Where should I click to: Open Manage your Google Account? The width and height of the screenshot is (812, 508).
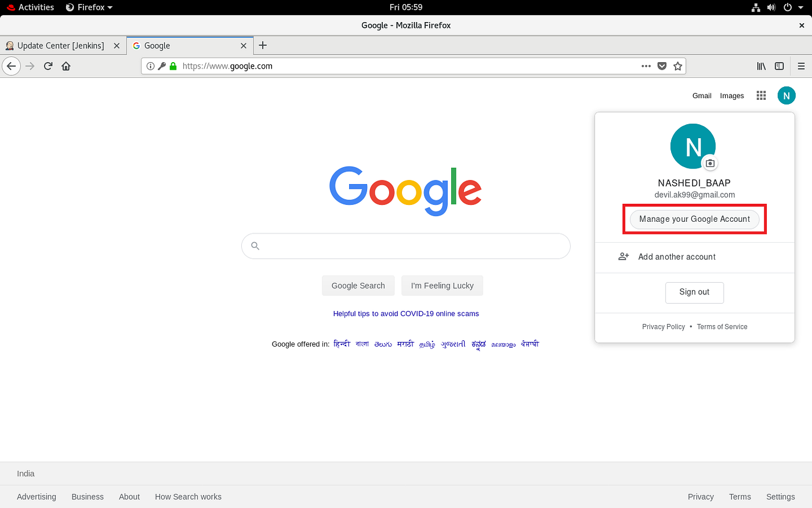pos(695,219)
